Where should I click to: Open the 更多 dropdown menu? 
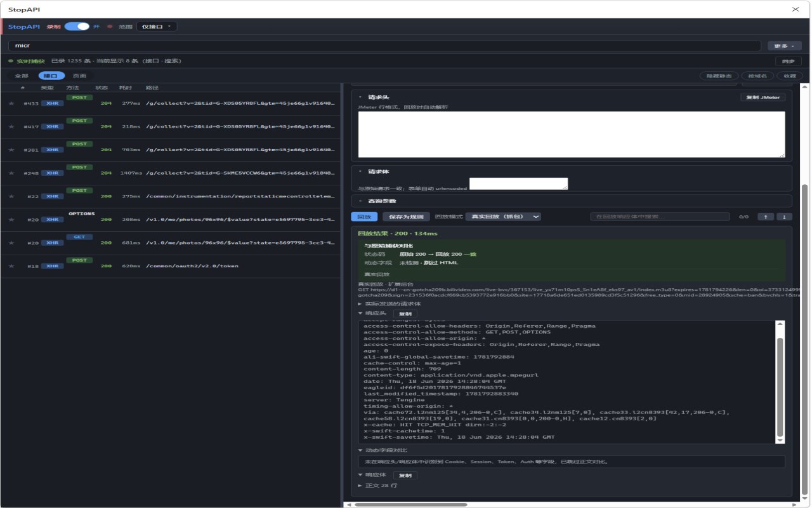pyautogui.click(x=785, y=46)
